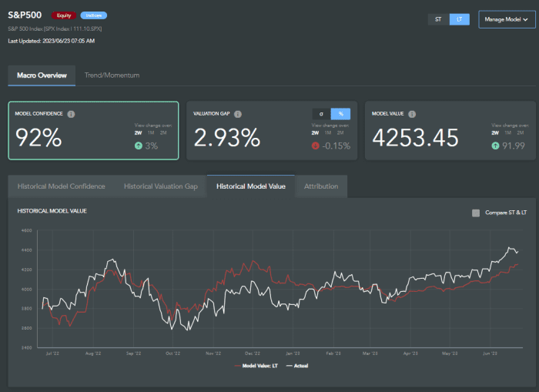
Task: Click green up arrow in Model Confidence card
Action: pyautogui.click(x=138, y=146)
